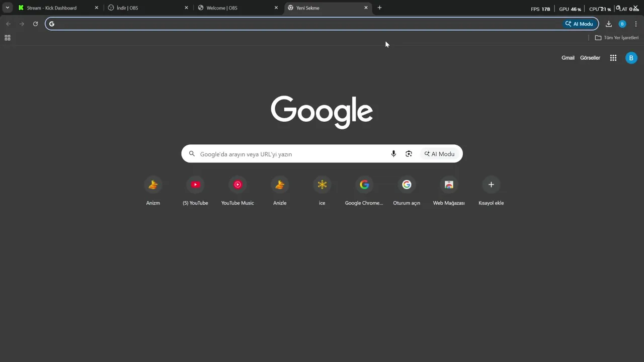Add a shortcut with Kısayol ekle
Screen dimensions: 644x362
[491, 192]
